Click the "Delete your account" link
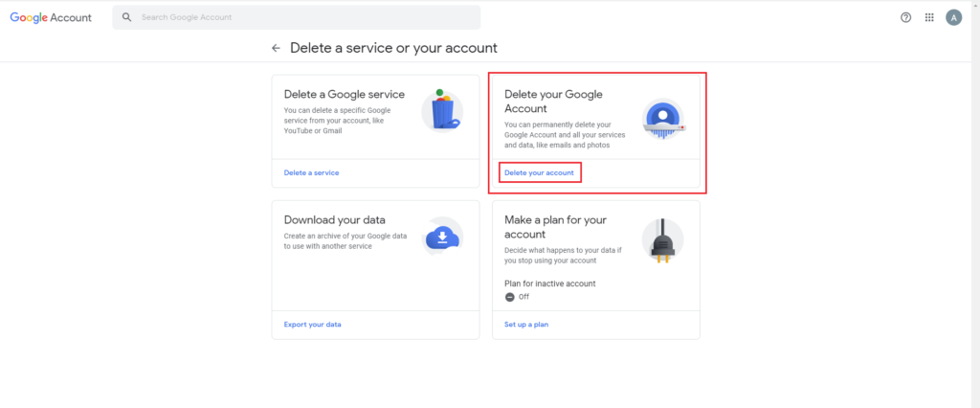 click(x=540, y=172)
